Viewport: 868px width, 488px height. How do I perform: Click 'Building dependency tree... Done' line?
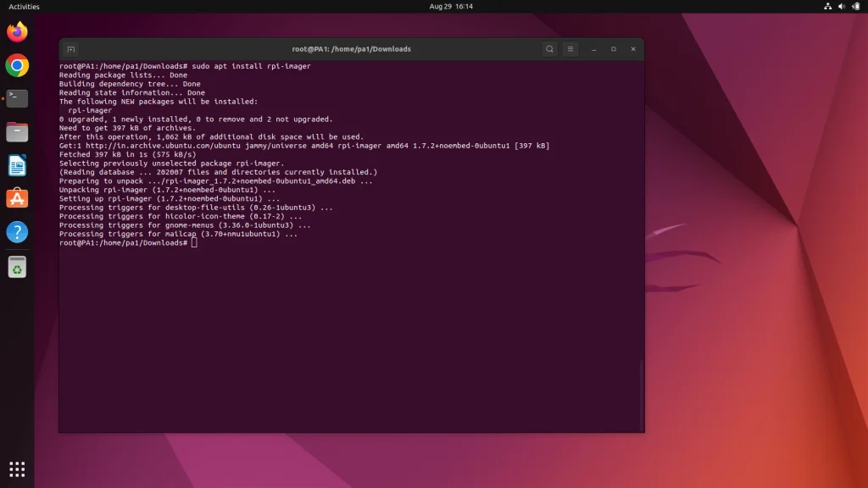[x=130, y=84]
